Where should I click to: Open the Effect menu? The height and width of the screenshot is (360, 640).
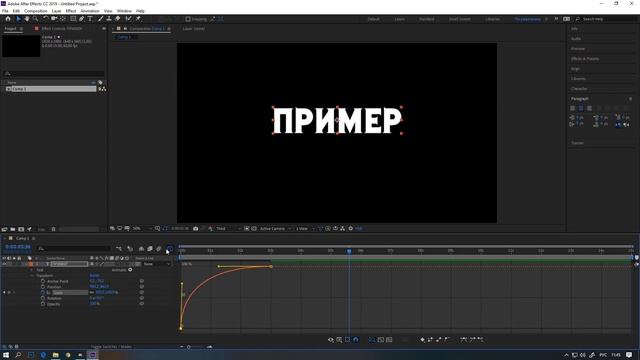71,11
